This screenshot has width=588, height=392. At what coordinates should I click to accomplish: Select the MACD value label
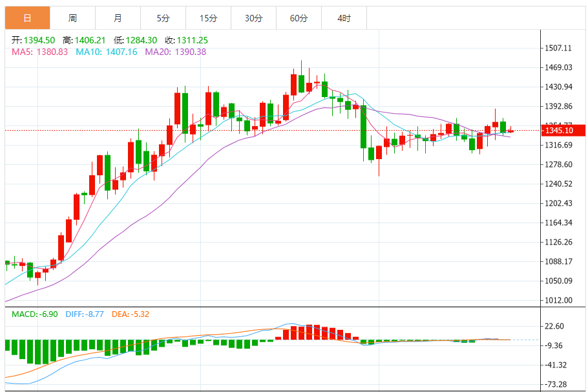[35, 314]
